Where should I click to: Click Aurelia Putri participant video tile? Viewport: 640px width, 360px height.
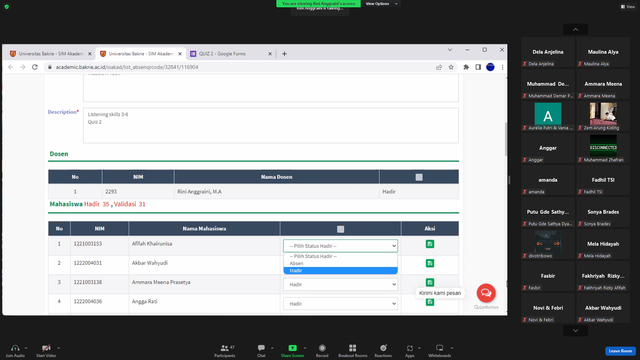(548, 116)
